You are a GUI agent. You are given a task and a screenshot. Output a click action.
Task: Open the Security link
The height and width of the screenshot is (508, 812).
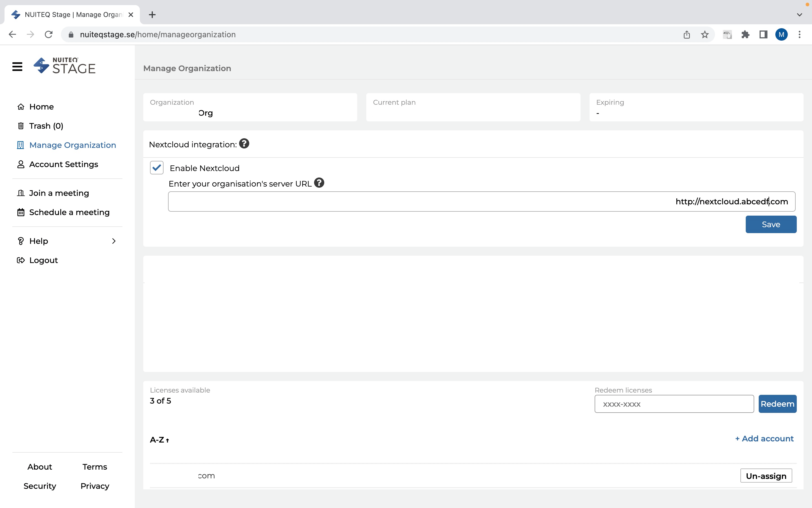(39, 486)
